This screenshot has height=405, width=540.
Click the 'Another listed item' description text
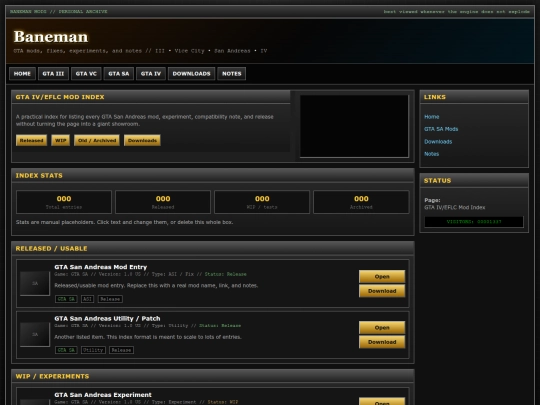point(148,337)
